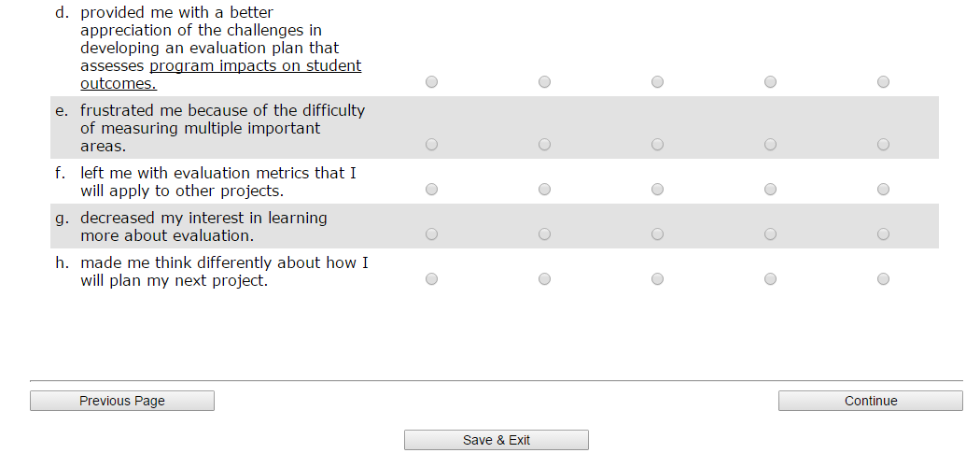The width and height of the screenshot is (980, 467).
Task: Select second radio option for 'frustrated me' row
Action: (x=544, y=145)
